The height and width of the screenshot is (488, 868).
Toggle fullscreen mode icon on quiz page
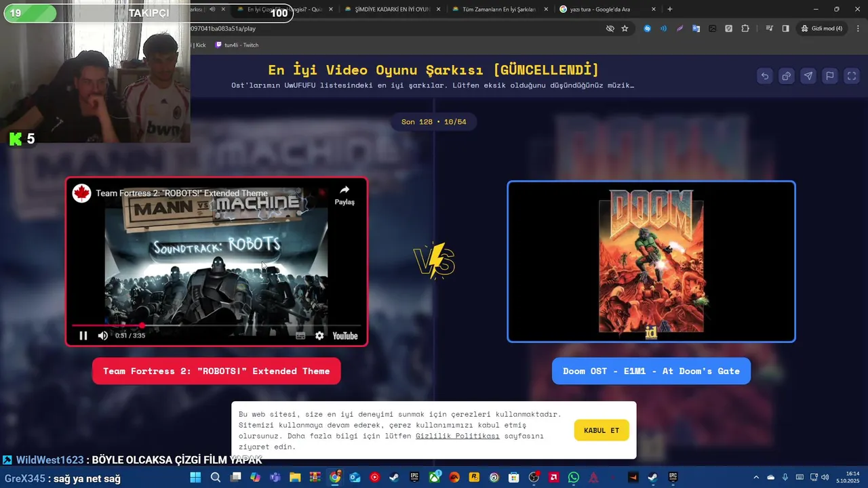(x=852, y=76)
